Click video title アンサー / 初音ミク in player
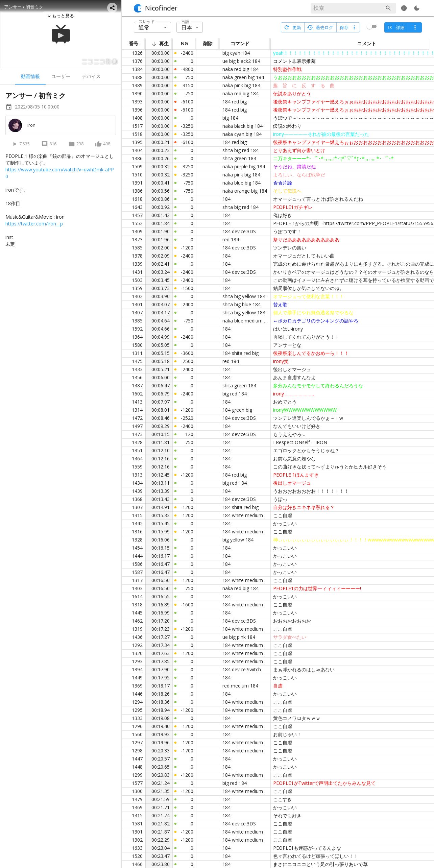This screenshot has width=434, height=868. (x=24, y=7)
